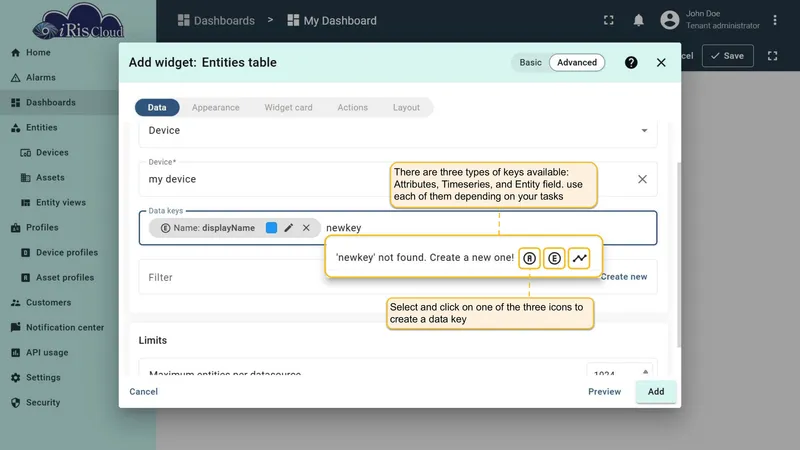The width and height of the screenshot is (800, 450).
Task: Open the blue color swatch for displayName key
Action: tap(271, 228)
